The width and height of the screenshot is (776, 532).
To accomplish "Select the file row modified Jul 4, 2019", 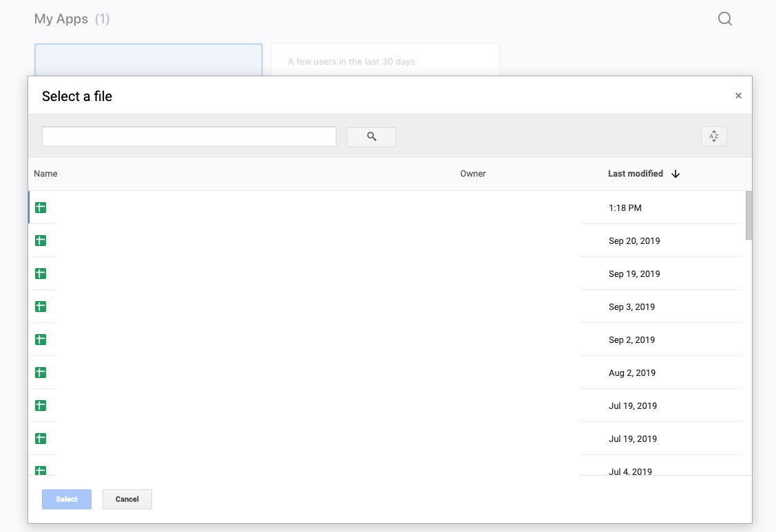I will point(630,470).
